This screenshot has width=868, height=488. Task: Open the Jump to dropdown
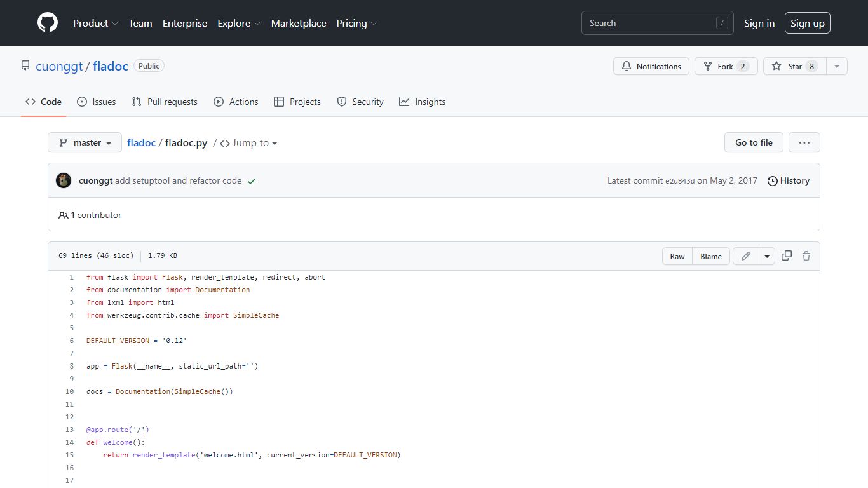click(248, 143)
